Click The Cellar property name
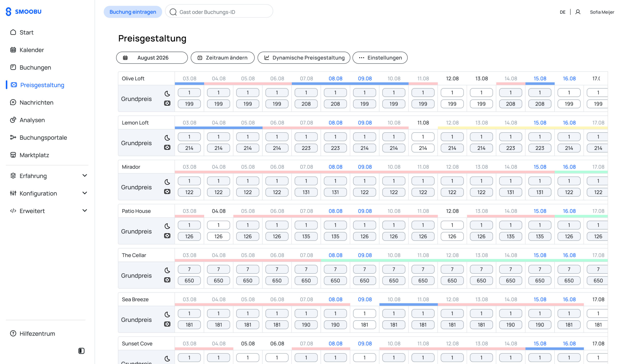The height and width of the screenshot is (364, 631). [134, 255]
